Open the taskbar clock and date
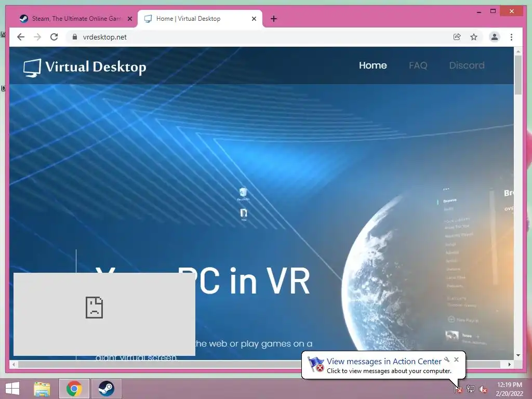This screenshot has width=532, height=399. point(509,389)
